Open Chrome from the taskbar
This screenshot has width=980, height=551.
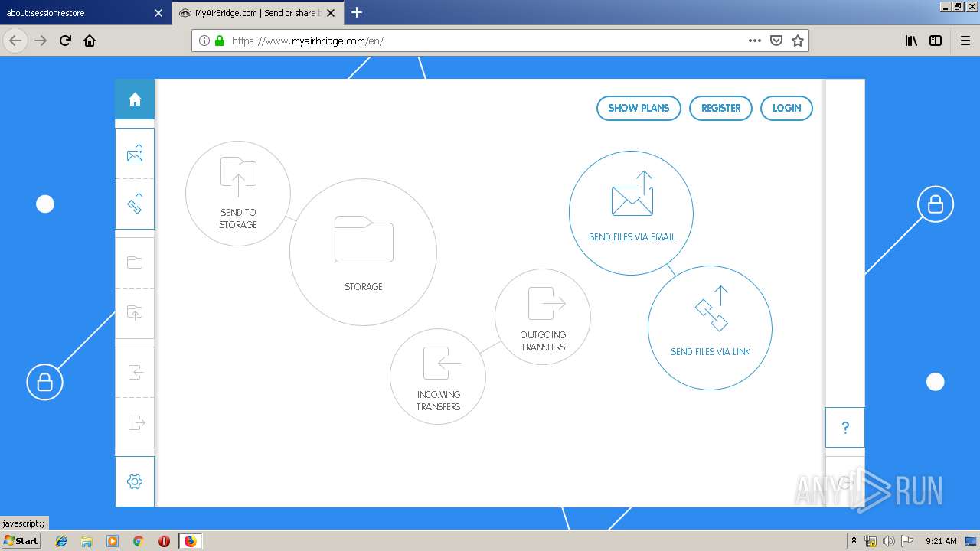(x=138, y=541)
